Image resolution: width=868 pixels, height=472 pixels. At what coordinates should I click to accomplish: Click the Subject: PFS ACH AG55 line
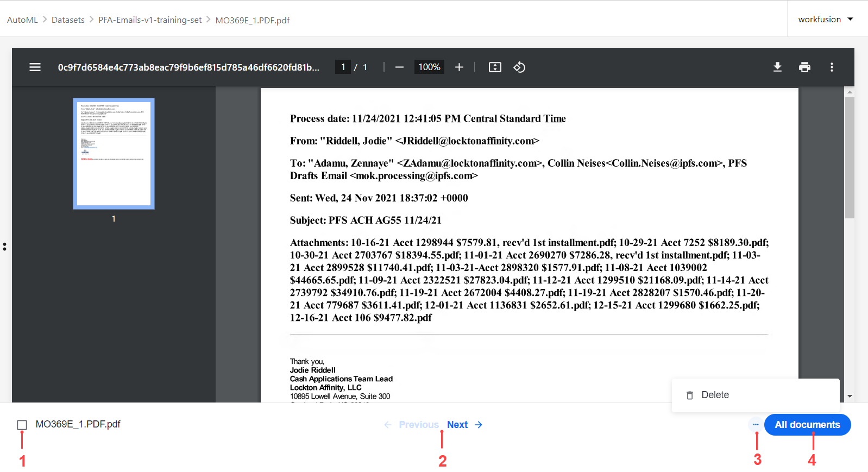coord(366,221)
